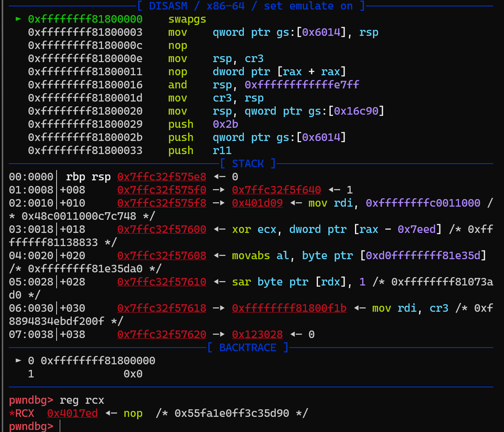Click the 'reg rcx' command text
504x432 pixels.
[82, 400]
